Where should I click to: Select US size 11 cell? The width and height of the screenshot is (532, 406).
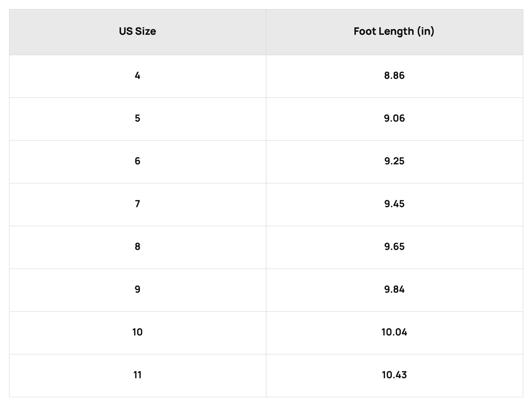click(137, 375)
